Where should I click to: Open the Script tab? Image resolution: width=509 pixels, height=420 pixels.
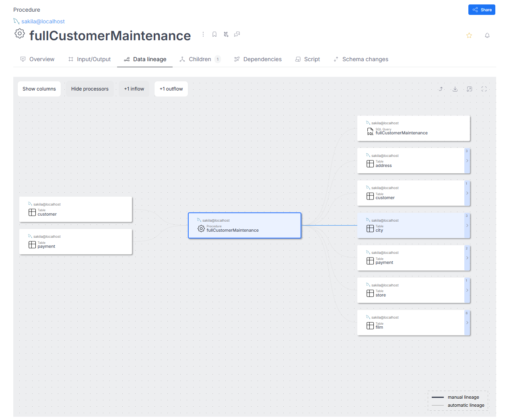click(x=307, y=59)
